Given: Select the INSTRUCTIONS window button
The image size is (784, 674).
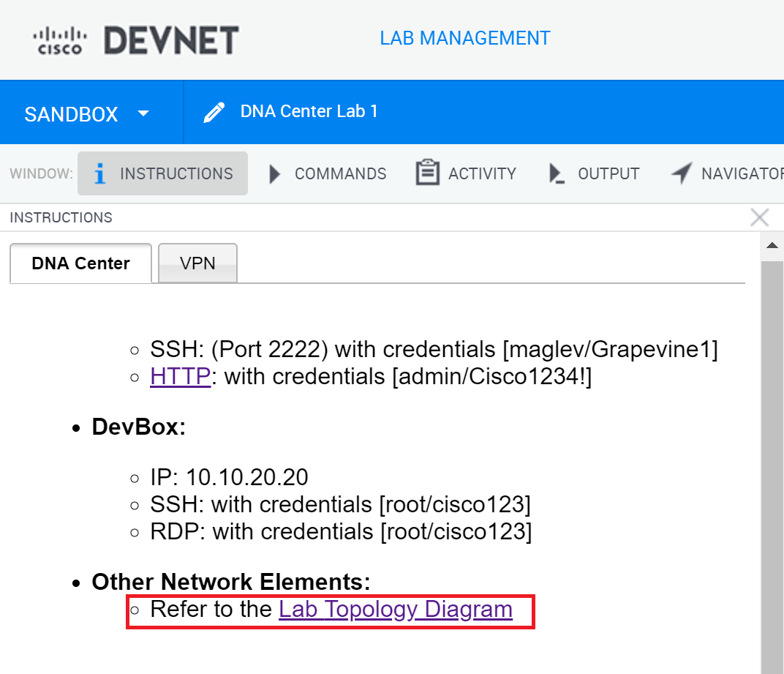Looking at the screenshot, I should point(162,173).
